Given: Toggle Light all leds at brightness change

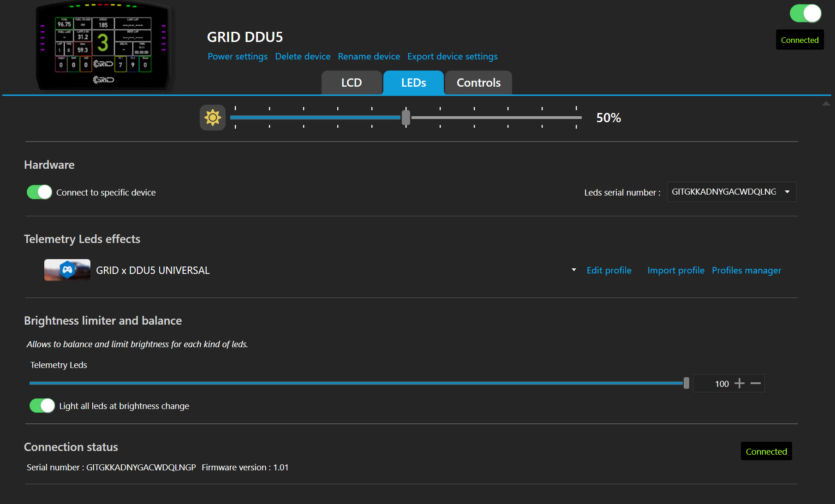Looking at the screenshot, I should [x=42, y=406].
